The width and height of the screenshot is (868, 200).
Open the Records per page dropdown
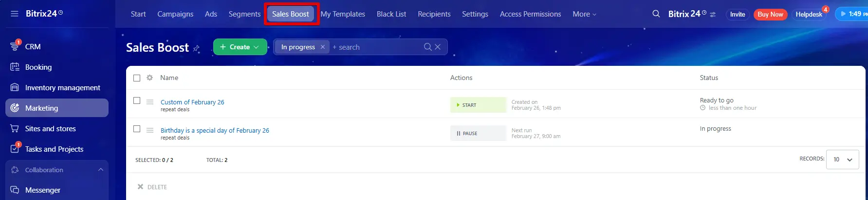(x=842, y=160)
